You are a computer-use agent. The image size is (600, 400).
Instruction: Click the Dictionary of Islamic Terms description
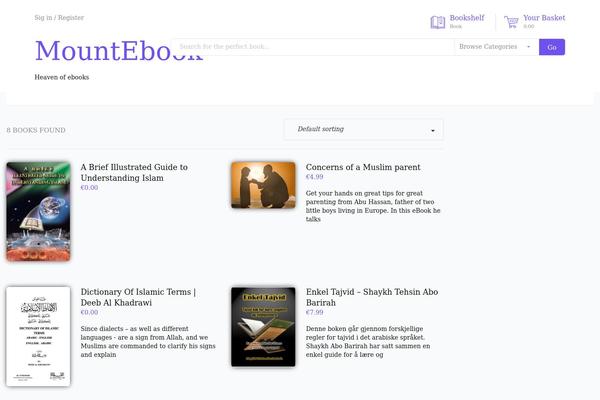pos(148,341)
